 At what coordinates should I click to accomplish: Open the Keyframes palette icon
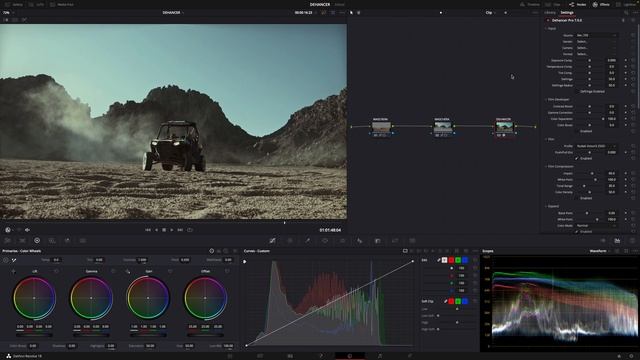603,241
